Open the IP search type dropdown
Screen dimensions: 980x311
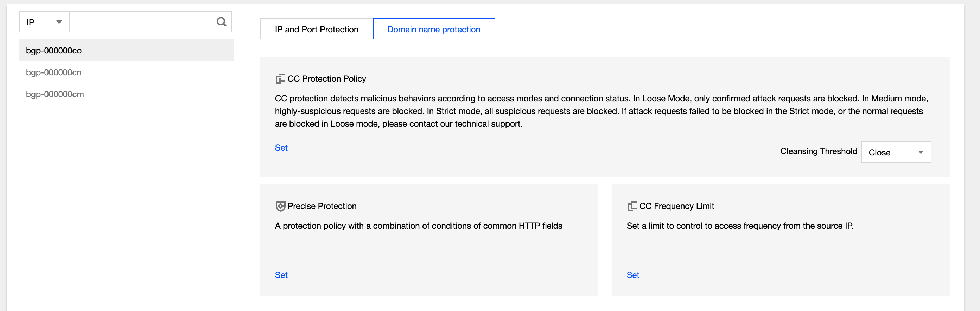pyautogui.click(x=44, y=22)
